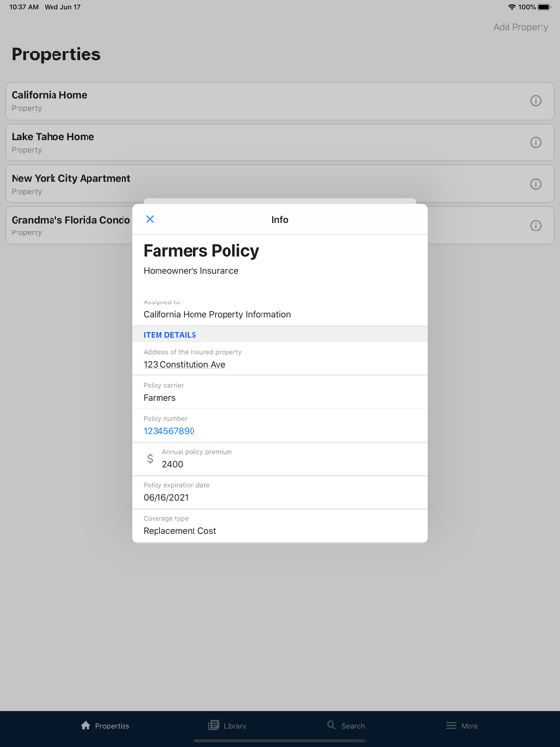Tap Add Property
This screenshot has width=560, height=747.
[520, 27]
